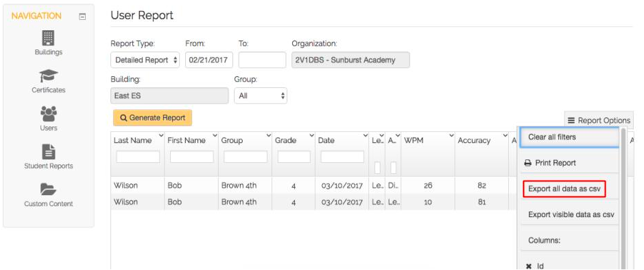Open the Group dropdown showing All
Screen dimensions: 644x270
261,95
